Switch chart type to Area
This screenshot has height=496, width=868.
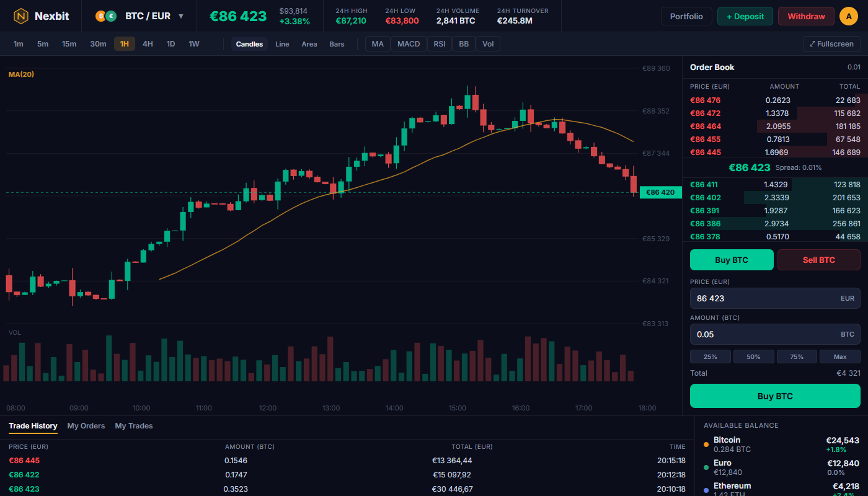click(309, 44)
